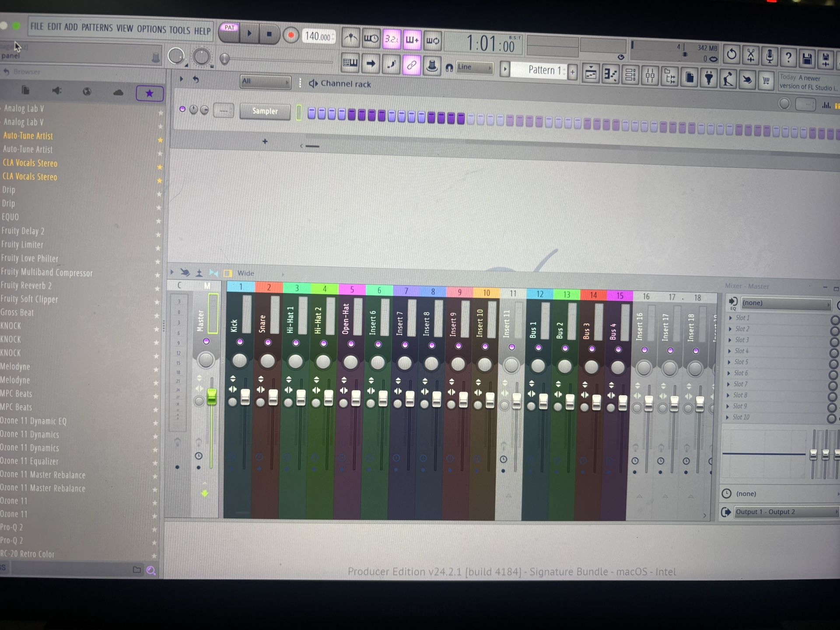The width and height of the screenshot is (840, 630).
Task: Expand Slot 5 arrow in mixer
Action: pos(729,362)
